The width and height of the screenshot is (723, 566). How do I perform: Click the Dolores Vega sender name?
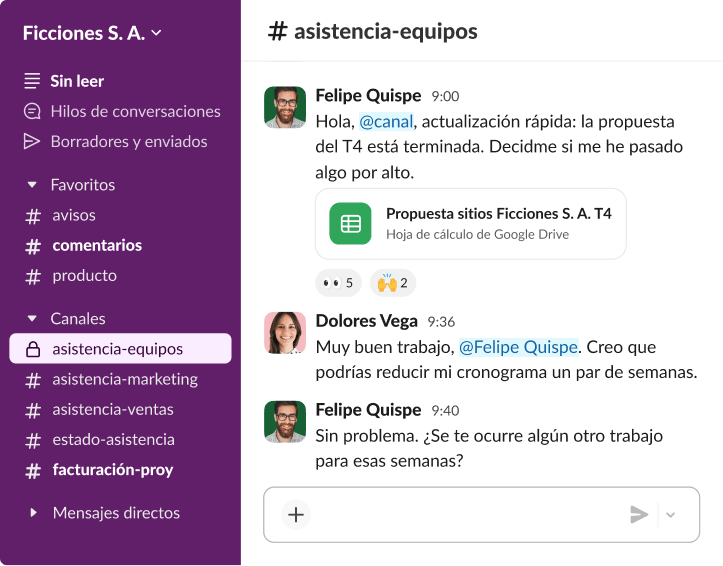[367, 321]
